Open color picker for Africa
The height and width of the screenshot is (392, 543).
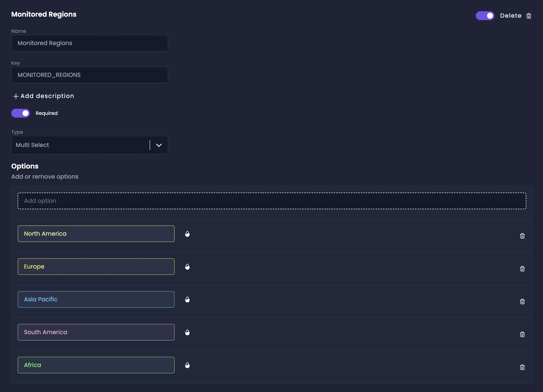(187, 365)
